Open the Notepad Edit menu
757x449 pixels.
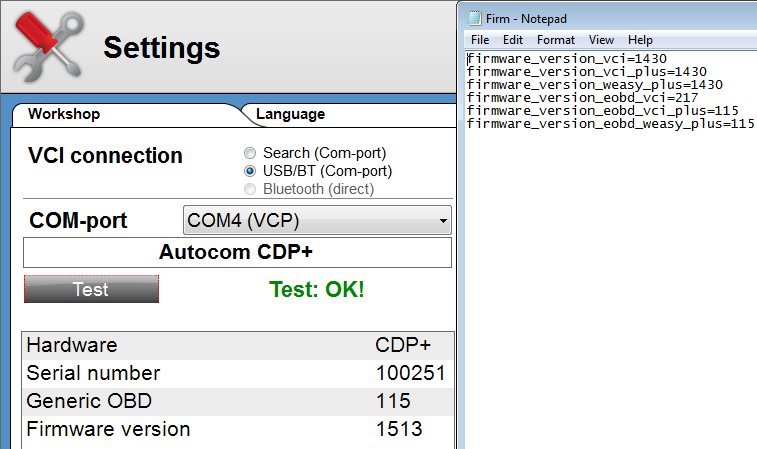coord(513,40)
